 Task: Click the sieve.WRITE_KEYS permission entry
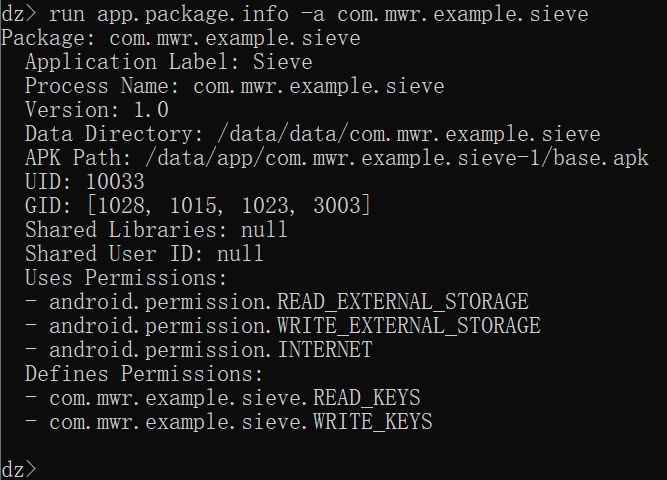coord(228,422)
